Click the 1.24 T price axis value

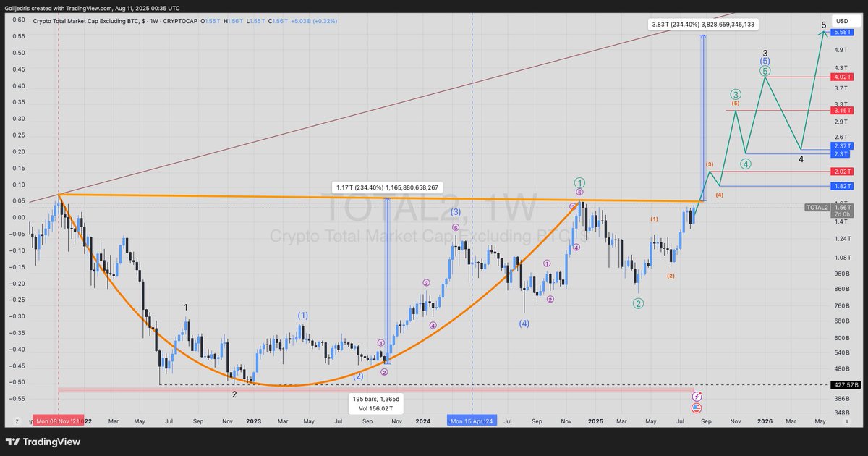click(841, 238)
